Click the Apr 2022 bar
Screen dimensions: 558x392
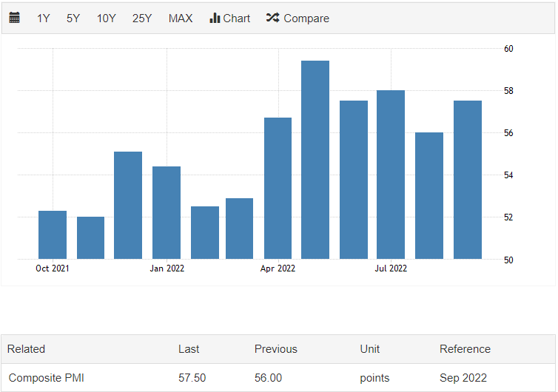pyautogui.click(x=278, y=189)
